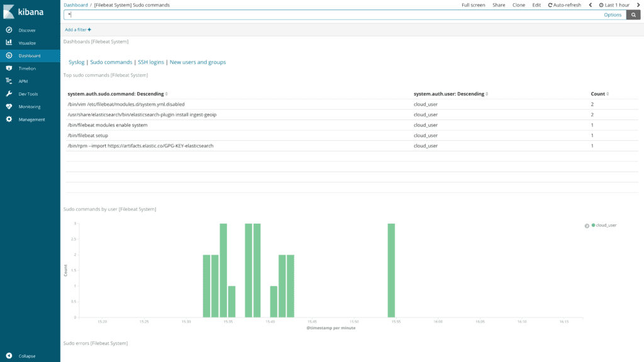644x362 pixels.
Task: Click the plus icon beside Add a filter
Action: tap(89, 30)
